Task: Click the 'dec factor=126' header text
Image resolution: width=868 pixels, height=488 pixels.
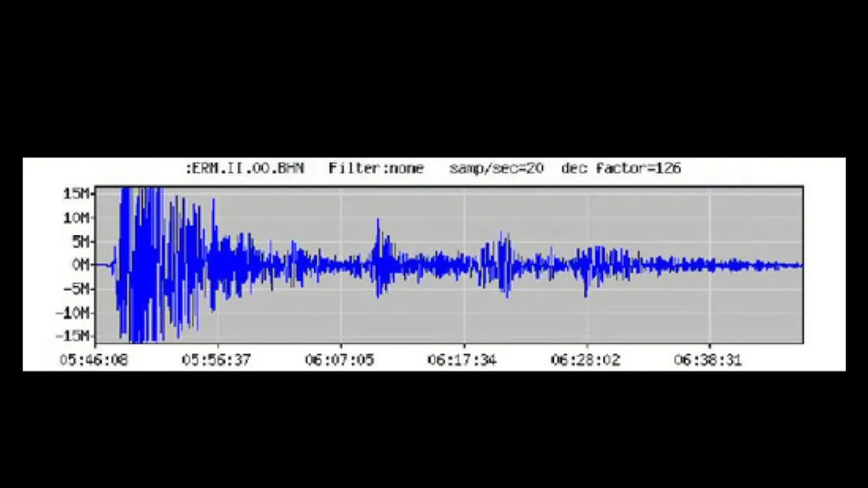Action: pyautogui.click(x=621, y=168)
